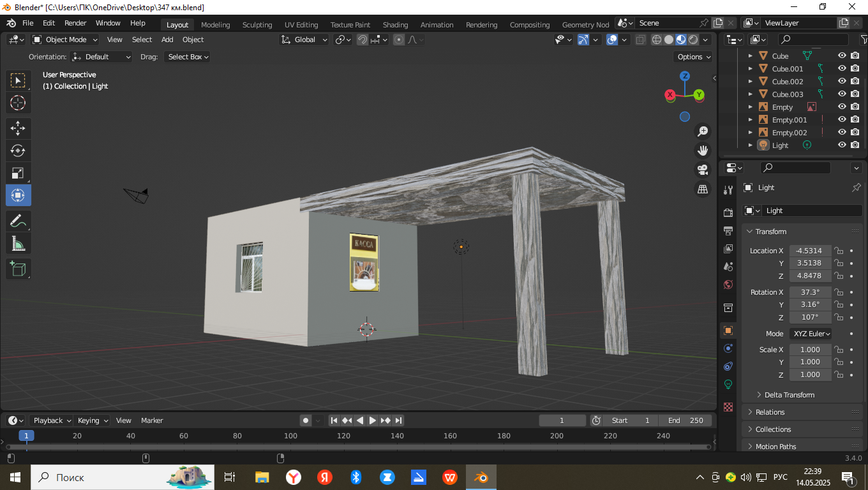Select the Measure tool
868x490 pixels.
[18, 244]
